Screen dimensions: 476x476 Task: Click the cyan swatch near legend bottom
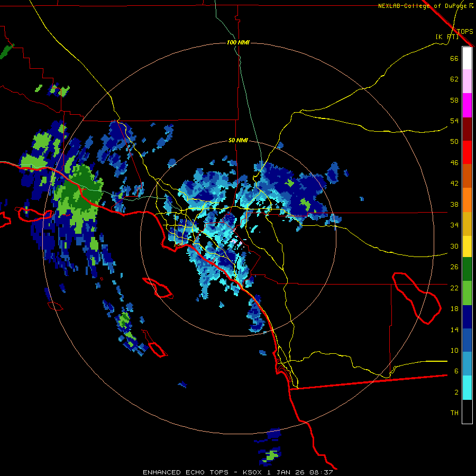pos(467,388)
